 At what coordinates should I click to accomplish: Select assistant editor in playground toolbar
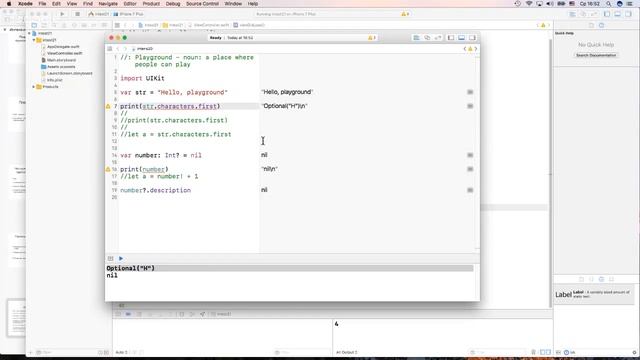427,38
